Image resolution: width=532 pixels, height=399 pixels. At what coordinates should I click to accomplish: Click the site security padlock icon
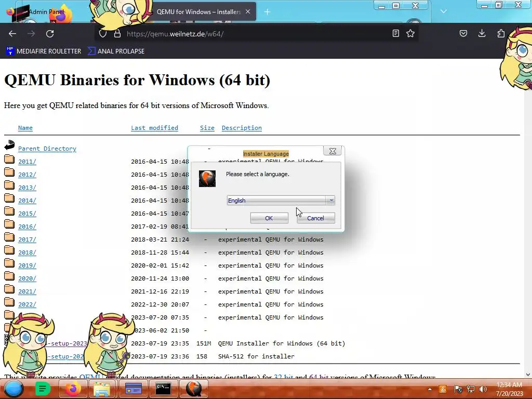(x=117, y=34)
